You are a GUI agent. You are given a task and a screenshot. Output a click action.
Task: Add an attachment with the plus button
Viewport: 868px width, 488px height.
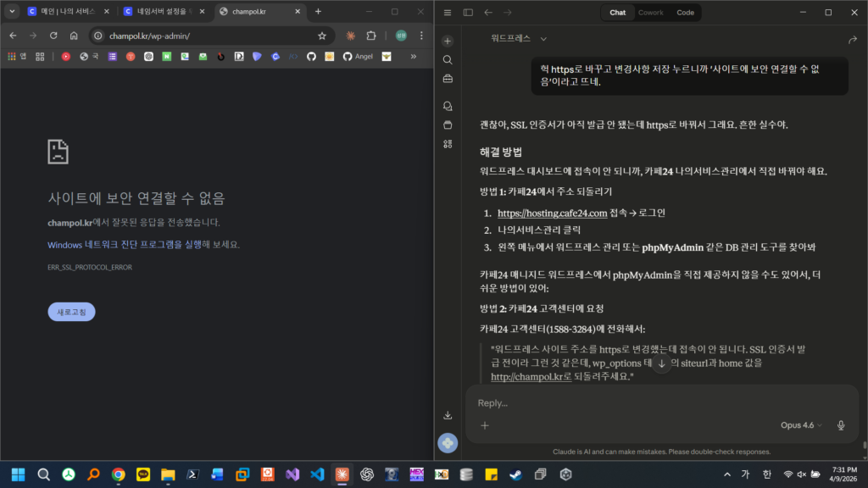[484, 425]
